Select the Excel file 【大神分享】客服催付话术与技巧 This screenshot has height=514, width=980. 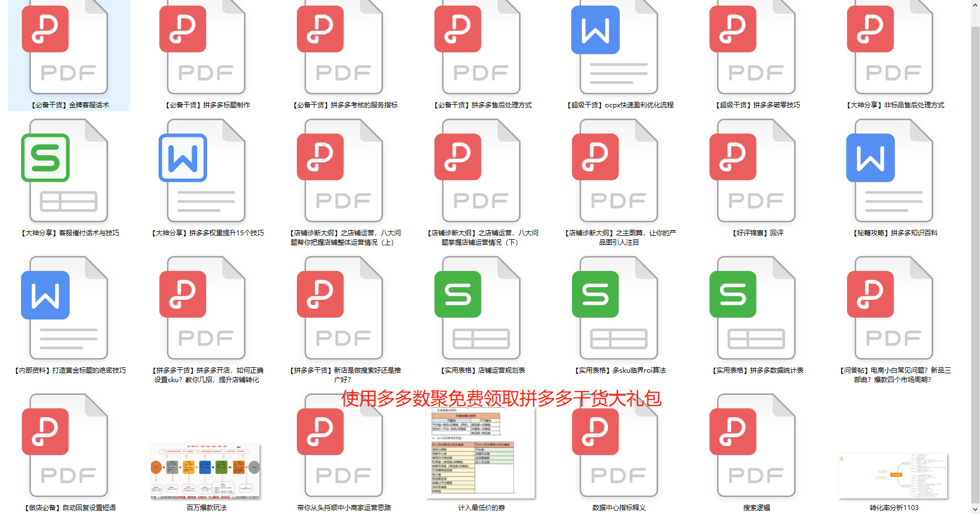tap(67, 172)
